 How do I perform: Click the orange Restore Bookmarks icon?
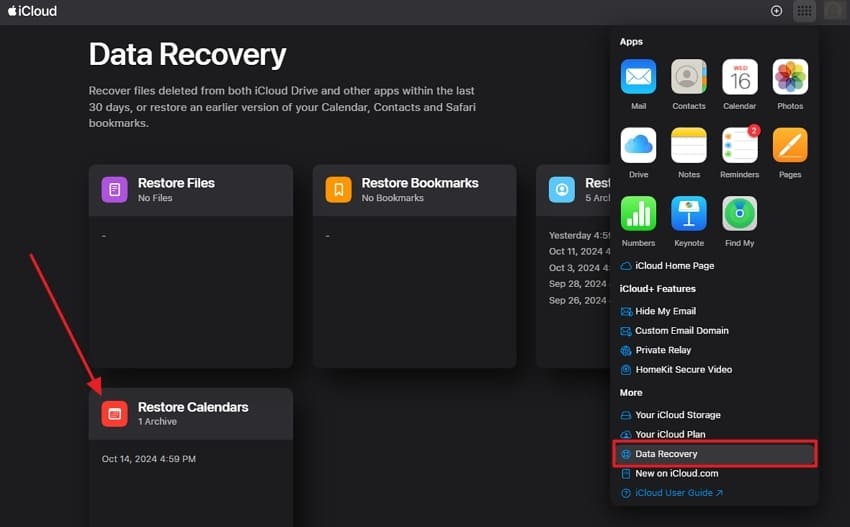[x=338, y=189]
